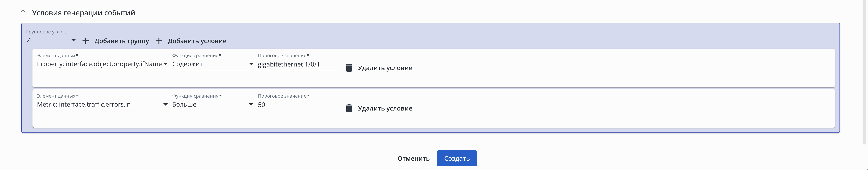This screenshot has width=868, height=170.
Task: Open the Функция сравнения dropdown showing Больше
Action: [212, 104]
